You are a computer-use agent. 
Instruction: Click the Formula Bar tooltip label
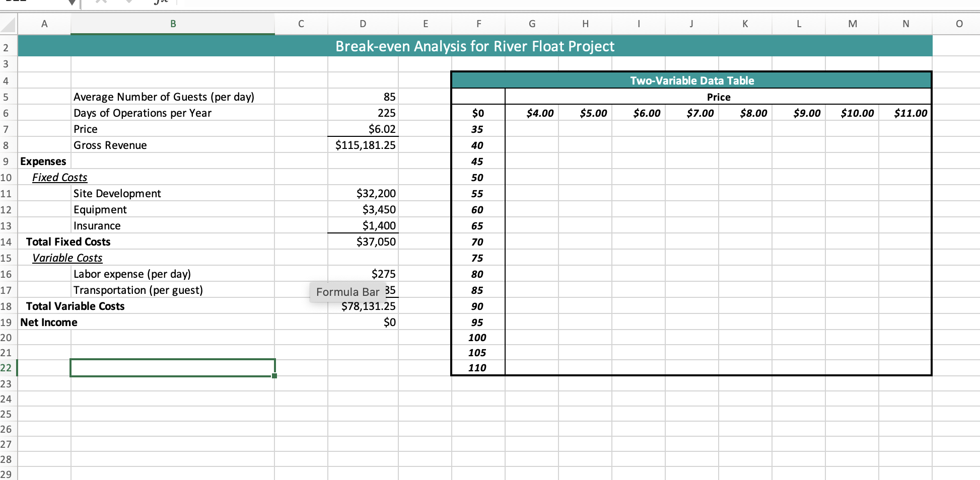point(348,292)
